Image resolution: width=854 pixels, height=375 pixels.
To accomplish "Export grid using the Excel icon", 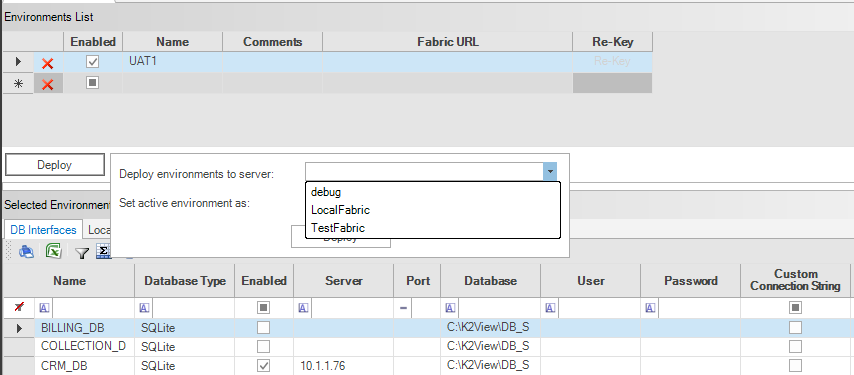I will tap(53, 251).
